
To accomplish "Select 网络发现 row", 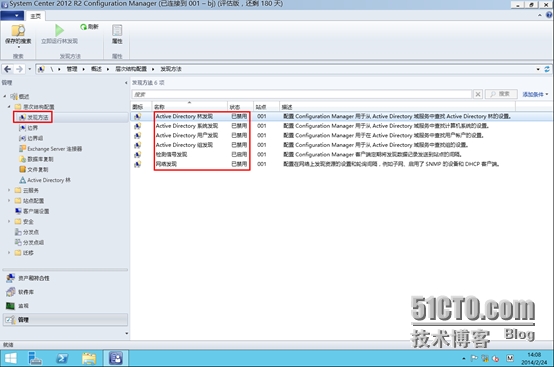I will 342,164.
